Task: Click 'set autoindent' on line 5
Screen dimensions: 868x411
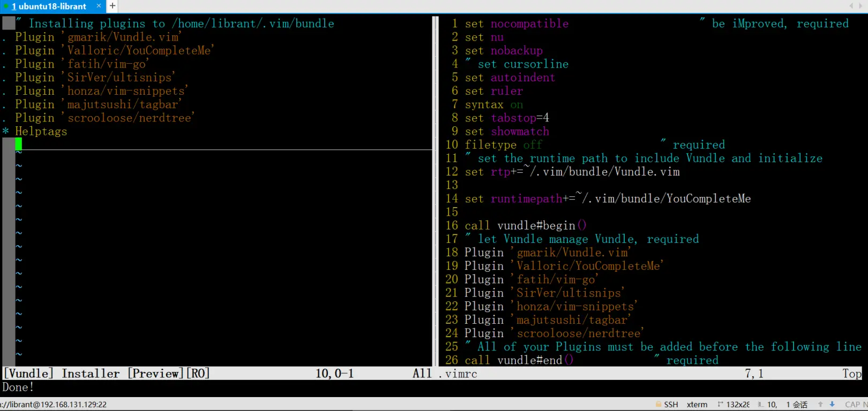Action: (x=510, y=78)
